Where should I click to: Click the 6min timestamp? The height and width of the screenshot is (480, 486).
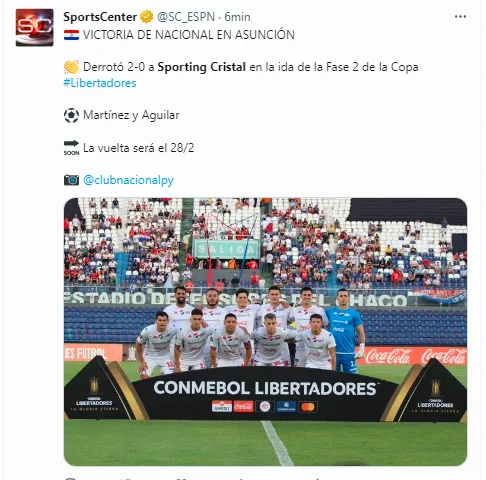(x=237, y=17)
